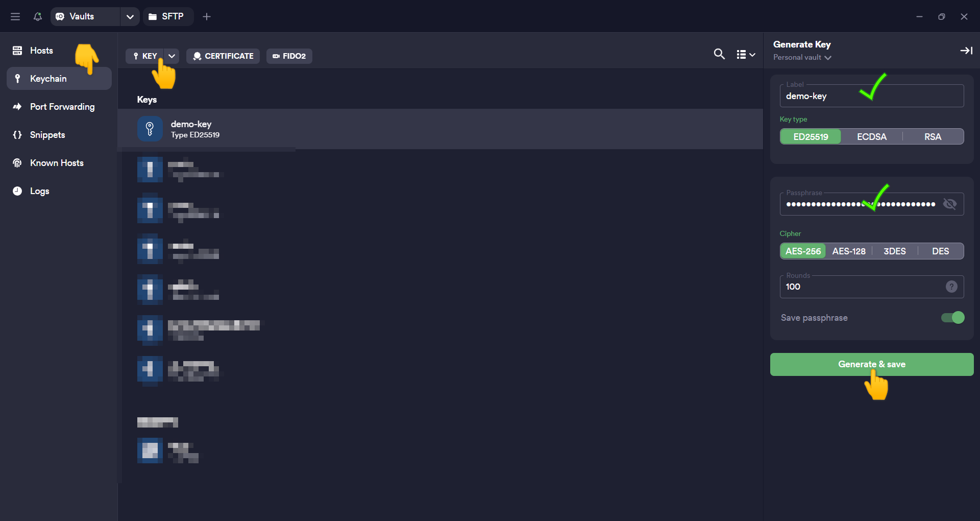The height and width of the screenshot is (521, 980).
Task: Toggle passphrase visibility eye icon
Action: pyautogui.click(x=949, y=204)
